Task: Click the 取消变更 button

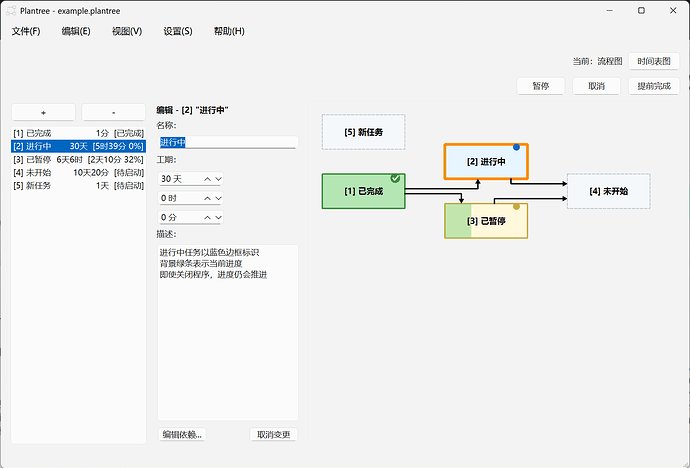Action: point(273,435)
